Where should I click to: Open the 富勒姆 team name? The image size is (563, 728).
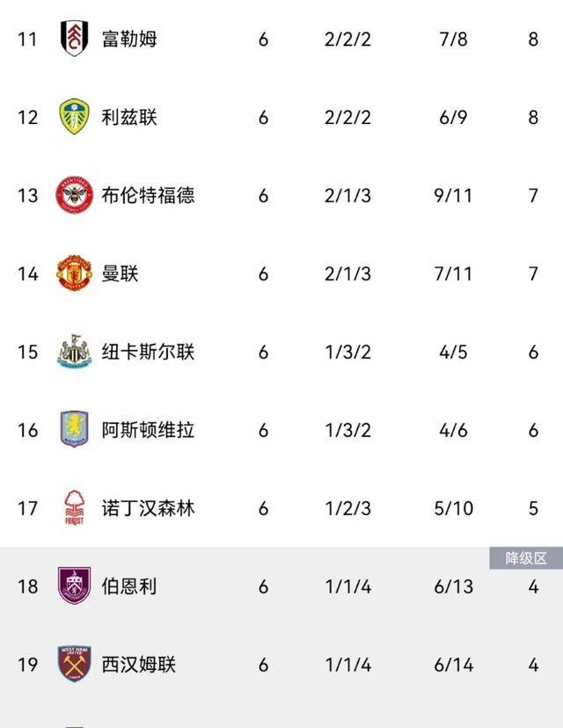point(129,40)
